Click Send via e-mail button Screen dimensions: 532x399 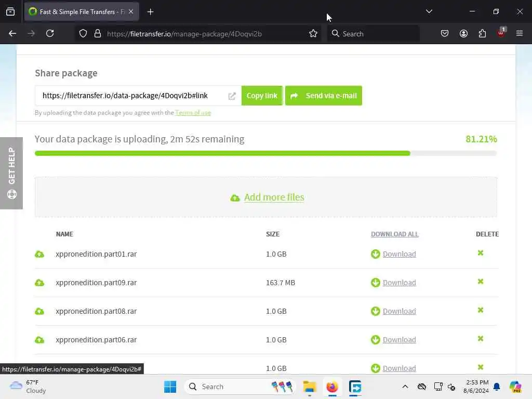click(323, 96)
